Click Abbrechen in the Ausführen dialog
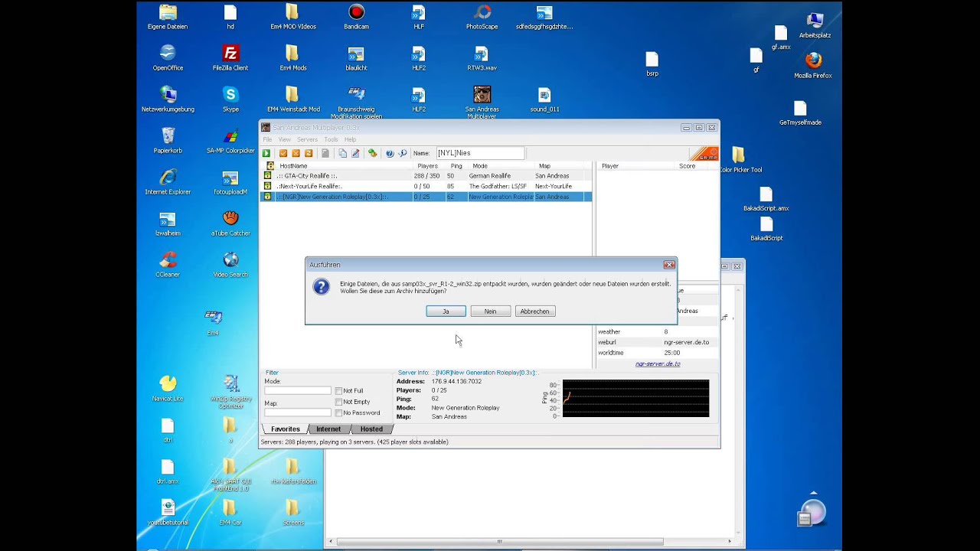 point(534,311)
